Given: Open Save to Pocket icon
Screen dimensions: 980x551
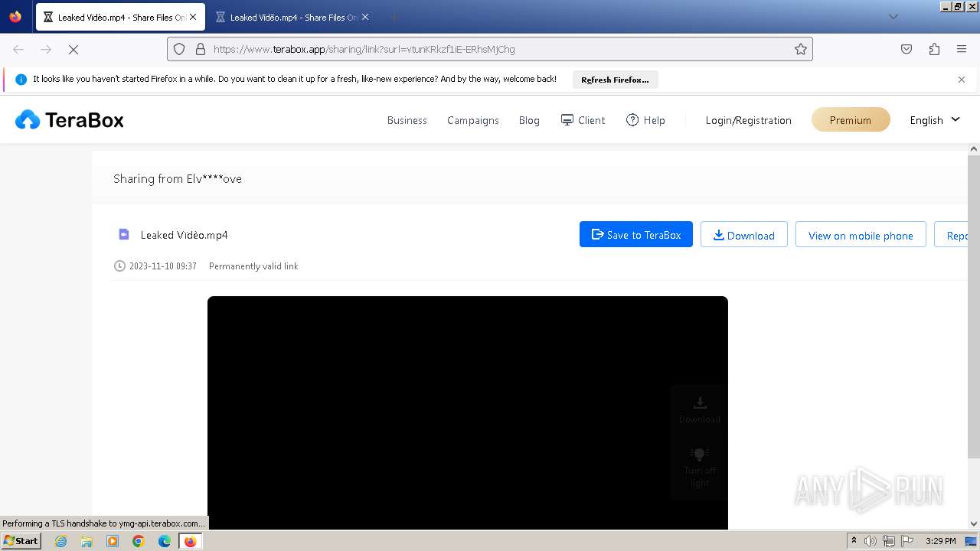Looking at the screenshot, I should [x=906, y=49].
